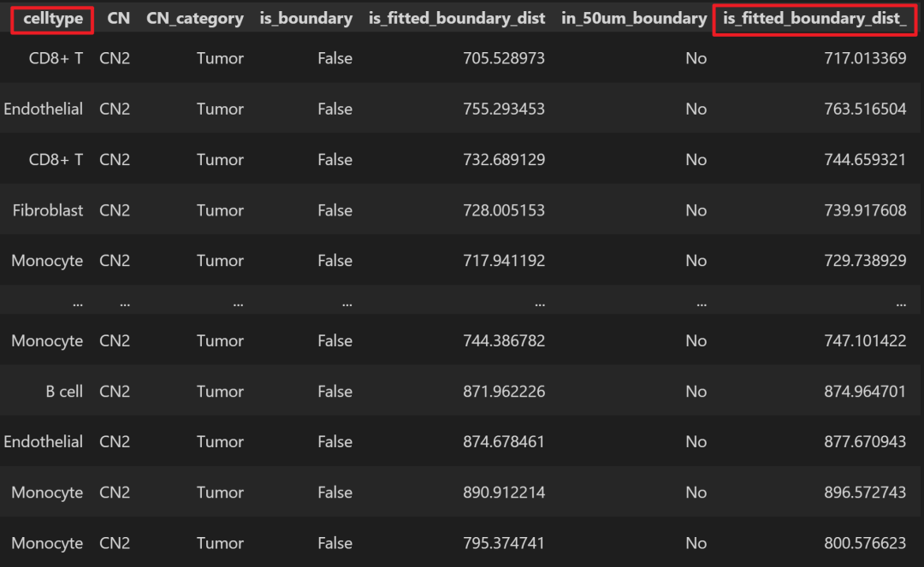This screenshot has height=567, width=924.
Task: Click the CN_category column header
Action: [x=195, y=19]
